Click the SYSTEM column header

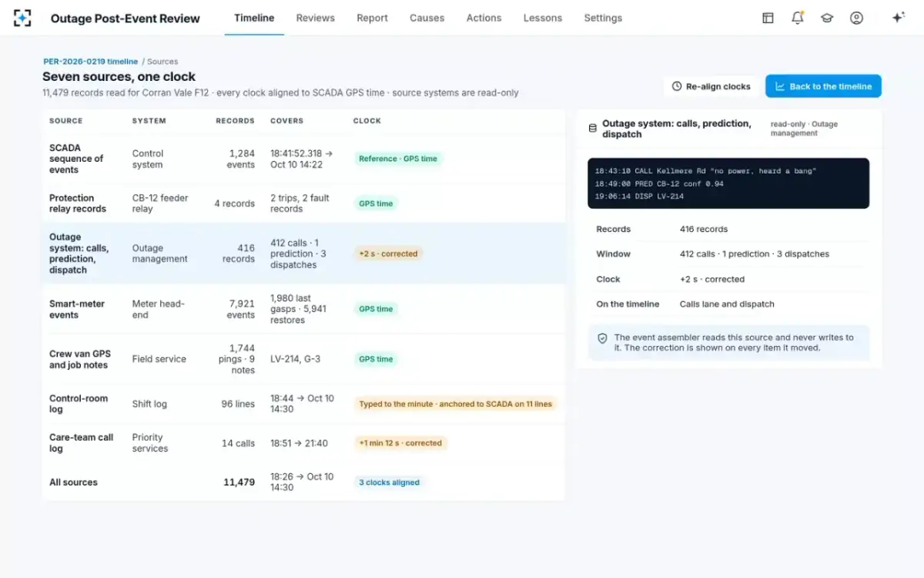[149, 121]
